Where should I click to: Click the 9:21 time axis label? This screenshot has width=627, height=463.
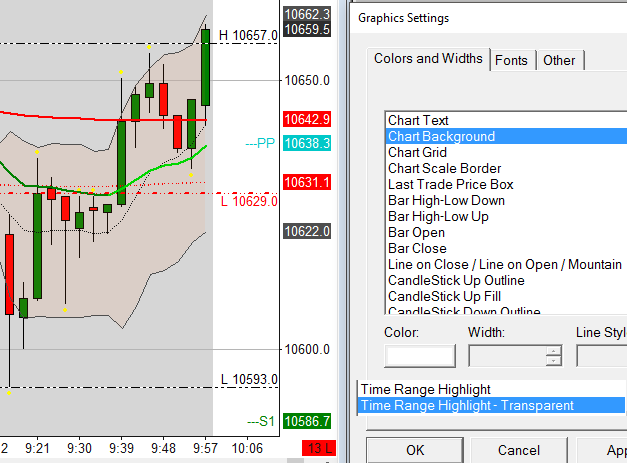point(37,448)
